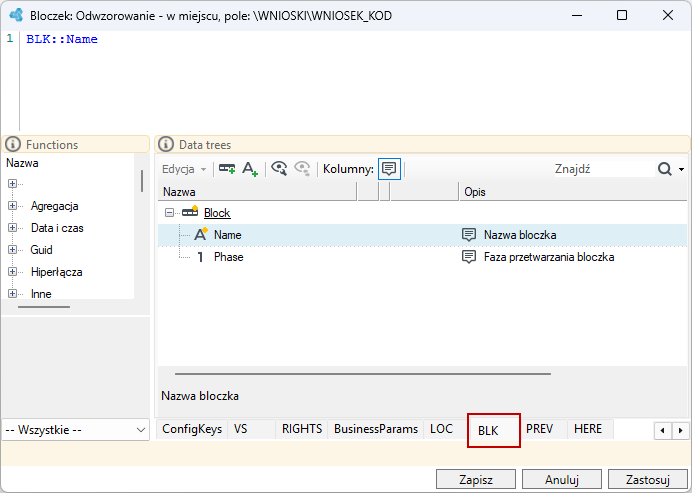
Task: Click the BLK::Name expression in editor
Action: coord(62,39)
